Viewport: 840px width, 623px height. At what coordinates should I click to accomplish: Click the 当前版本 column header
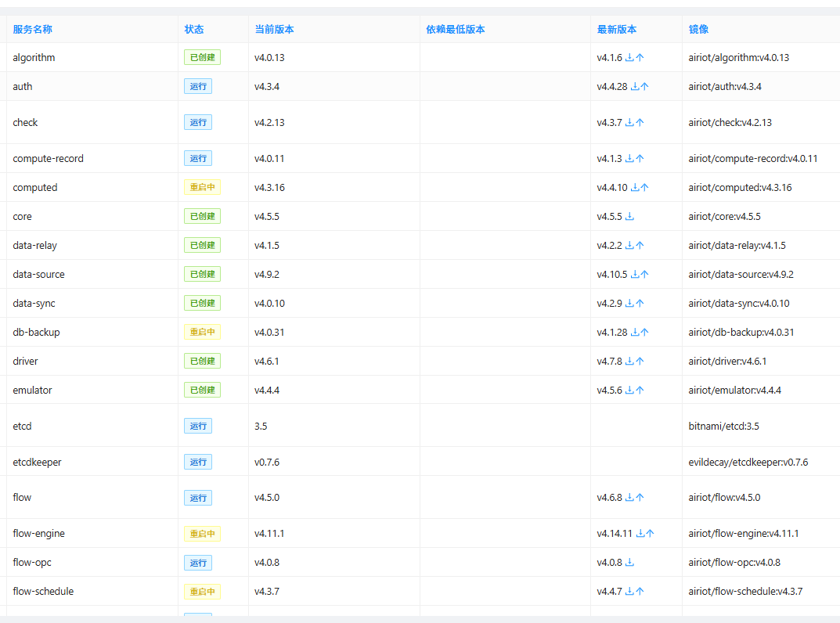coord(274,30)
